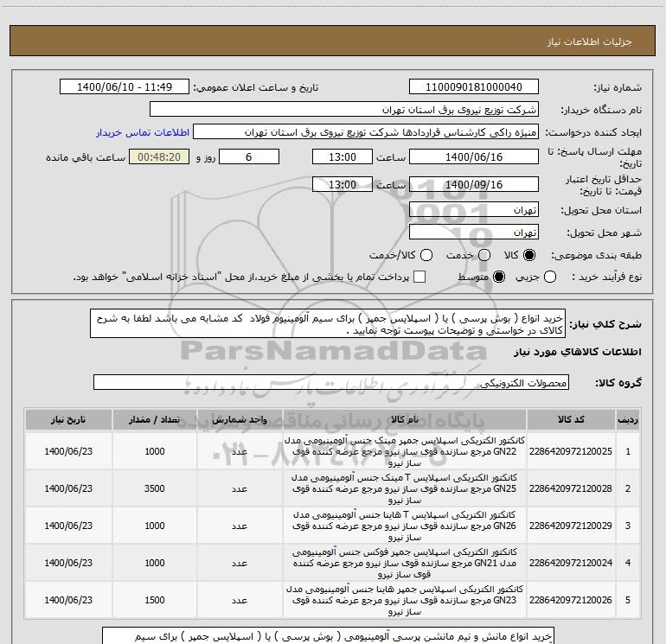The image size is (666, 644).
Task: Click the response deadline time 13:00 field
Action: [x=343, y=156]
